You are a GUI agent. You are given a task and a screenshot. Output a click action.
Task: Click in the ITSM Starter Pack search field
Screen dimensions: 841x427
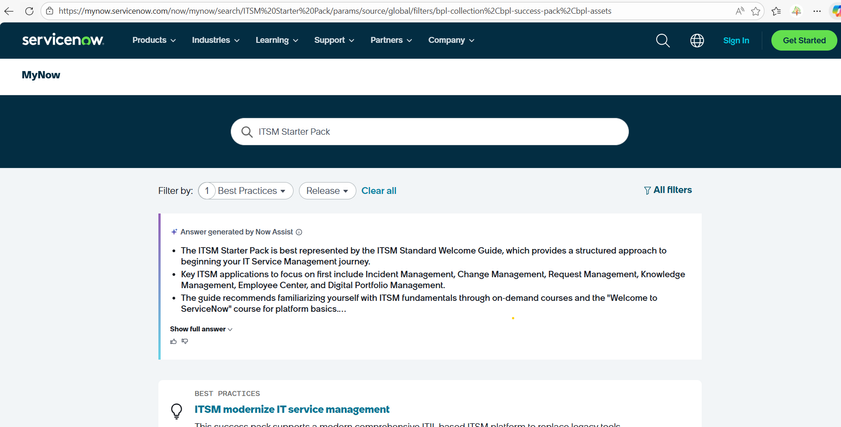coord(430,132)
